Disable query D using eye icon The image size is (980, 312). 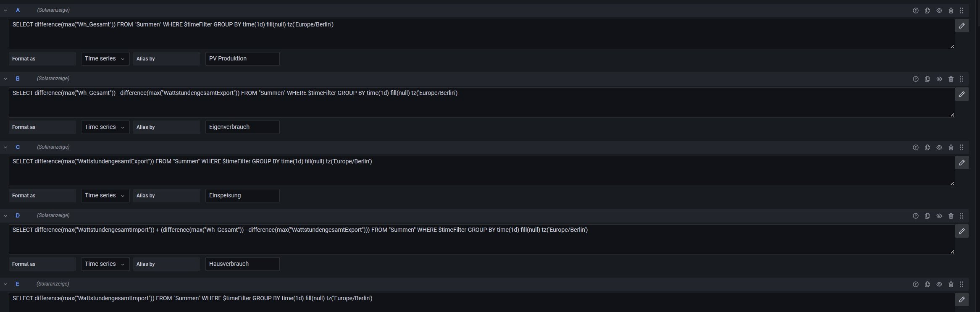(939, 216)
